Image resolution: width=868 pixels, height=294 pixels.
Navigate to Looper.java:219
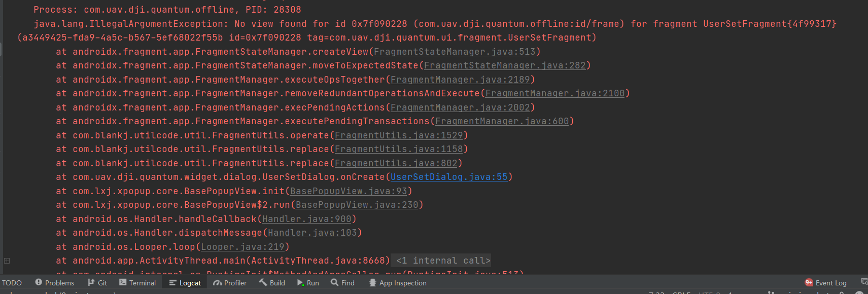point(242,247)
